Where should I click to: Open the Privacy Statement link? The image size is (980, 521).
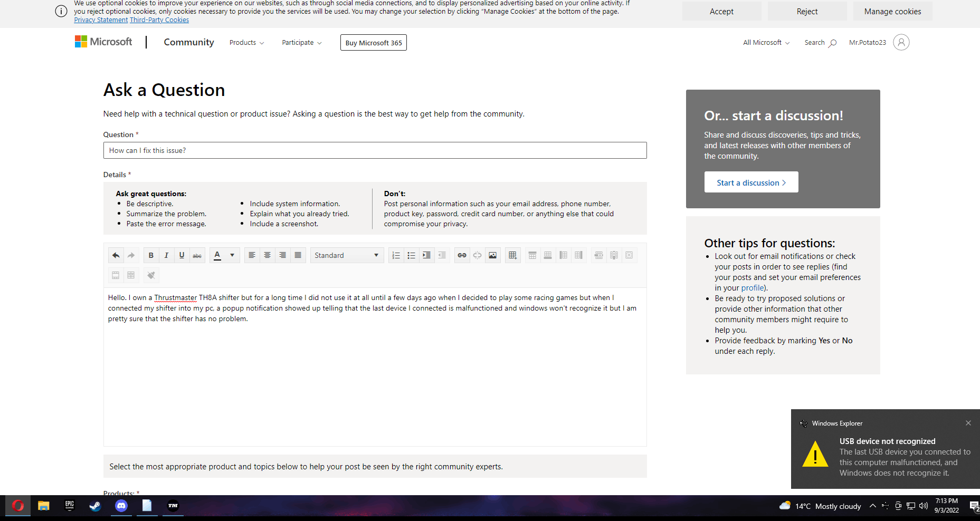(x=101, y=20)
